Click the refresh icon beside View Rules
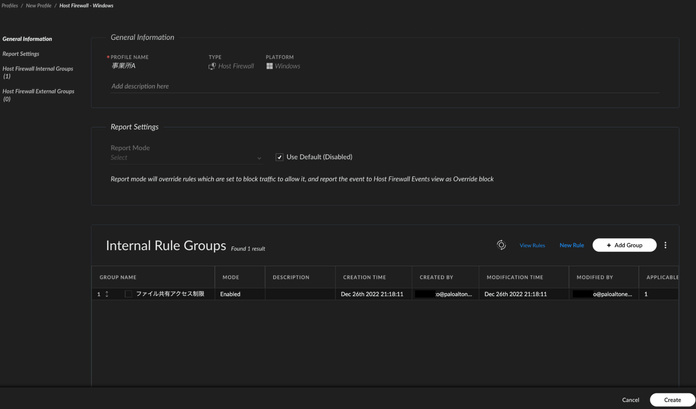Viewport: 696px width, 409px height. click(501, 245)
